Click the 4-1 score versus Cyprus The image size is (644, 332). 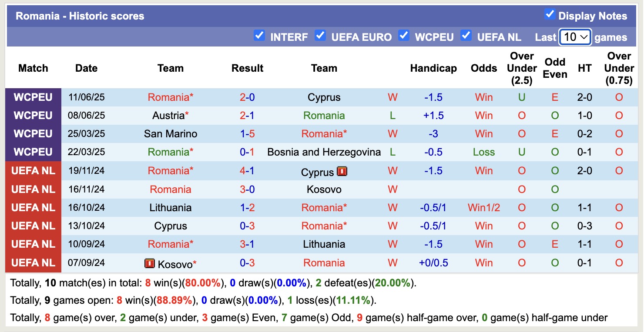coord(247,171)
